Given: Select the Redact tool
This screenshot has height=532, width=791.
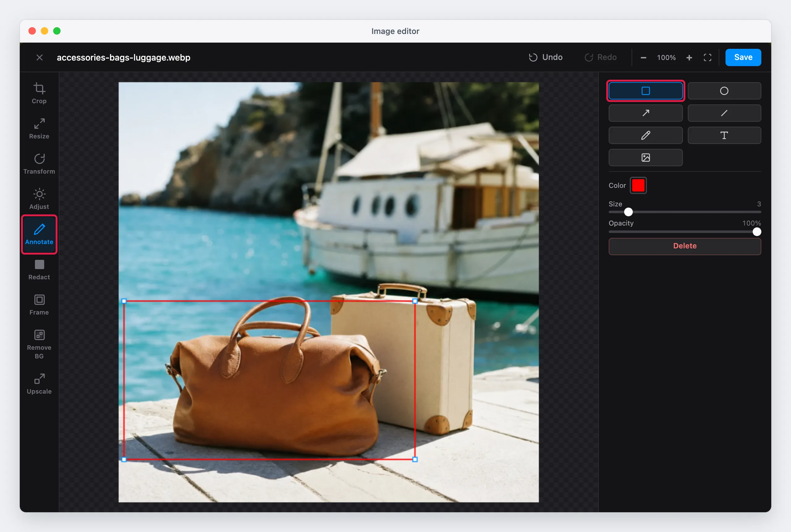Looking at the screenshot, I should pyautogui.click(x=39, y=269).
